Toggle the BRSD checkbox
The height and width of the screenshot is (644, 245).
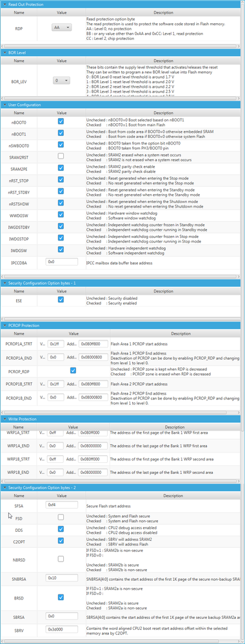[x=61, y=597]
